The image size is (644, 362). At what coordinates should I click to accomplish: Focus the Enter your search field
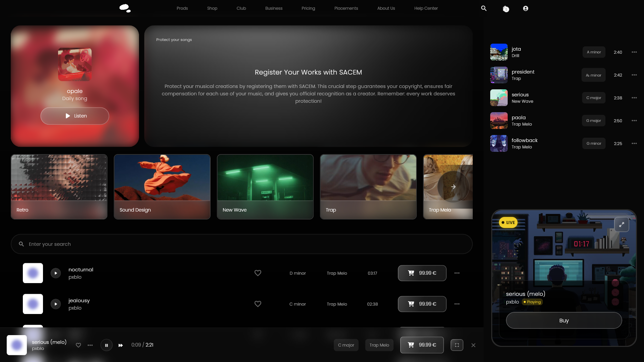(242, 244)
